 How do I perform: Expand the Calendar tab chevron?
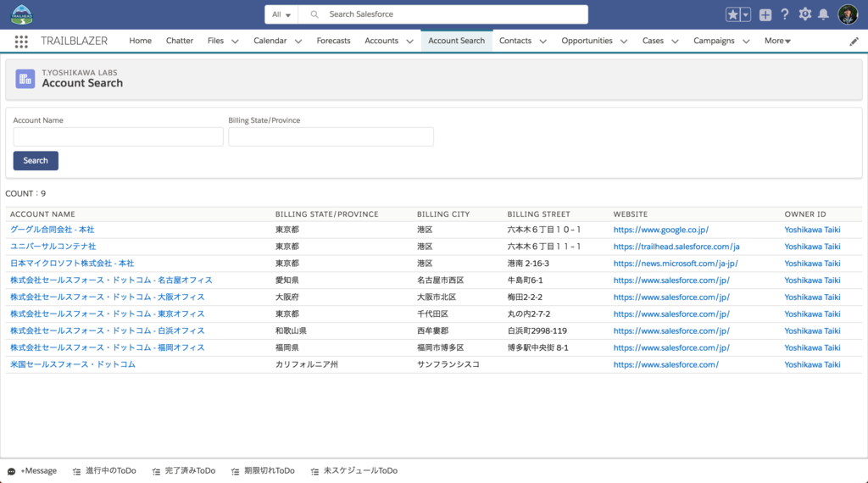coord(298,42)
